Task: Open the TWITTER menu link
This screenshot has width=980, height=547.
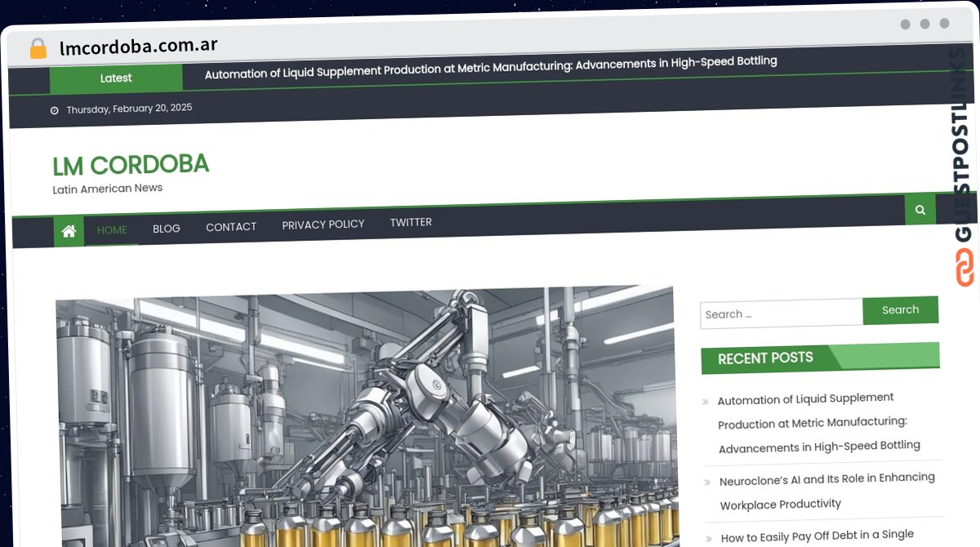Action: pos(411,222)
